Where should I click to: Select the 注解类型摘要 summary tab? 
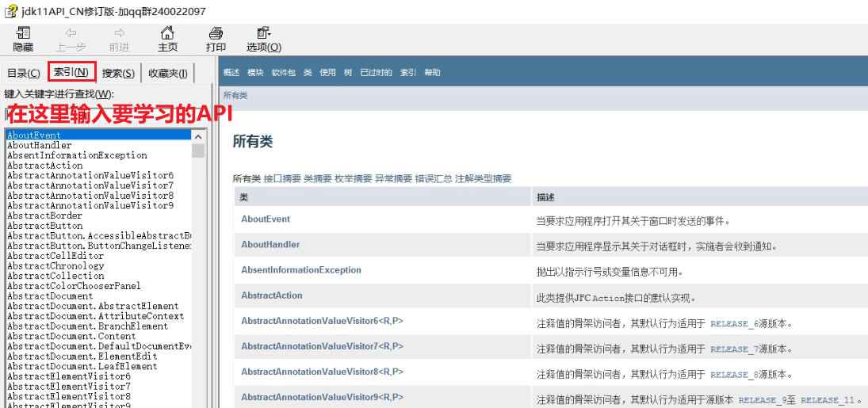484,179
